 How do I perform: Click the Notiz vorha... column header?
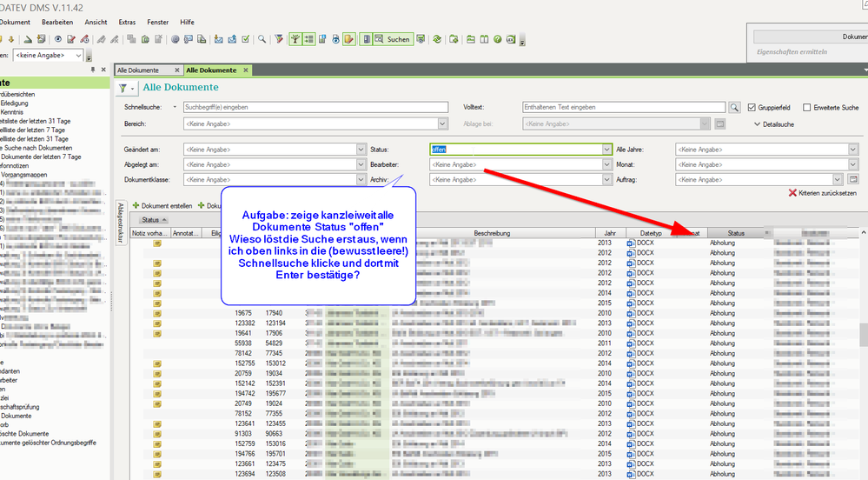pos(150,233)
